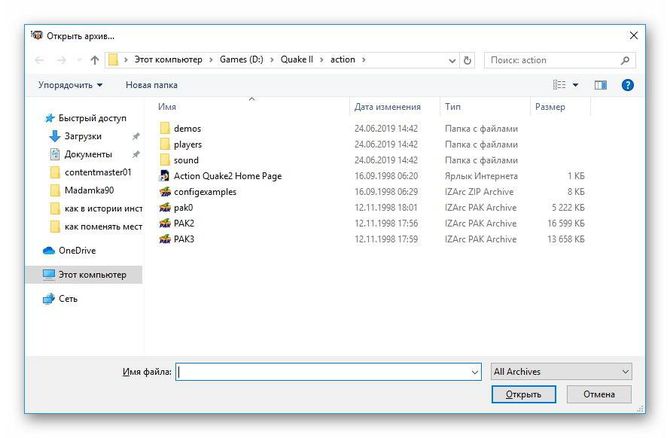Close the Открыть архив dialog
The width and height of the screenshot is (670, 438).
634,35
